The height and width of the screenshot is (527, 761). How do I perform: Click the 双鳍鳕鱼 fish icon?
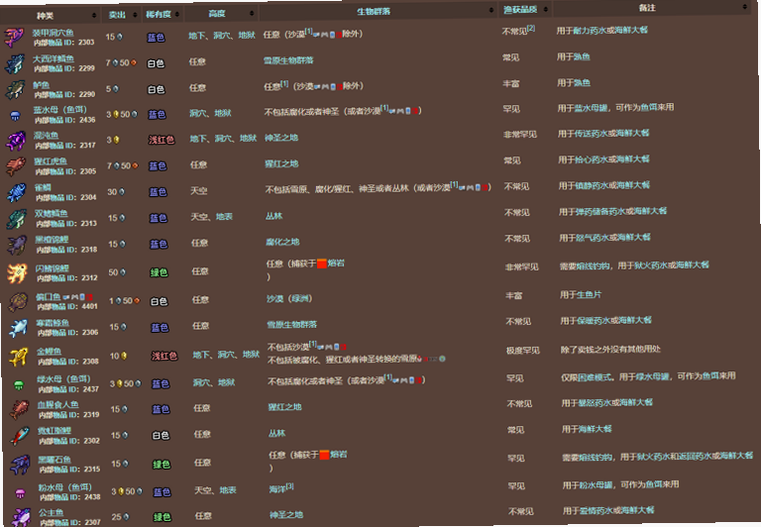click(x=17, y=219)
